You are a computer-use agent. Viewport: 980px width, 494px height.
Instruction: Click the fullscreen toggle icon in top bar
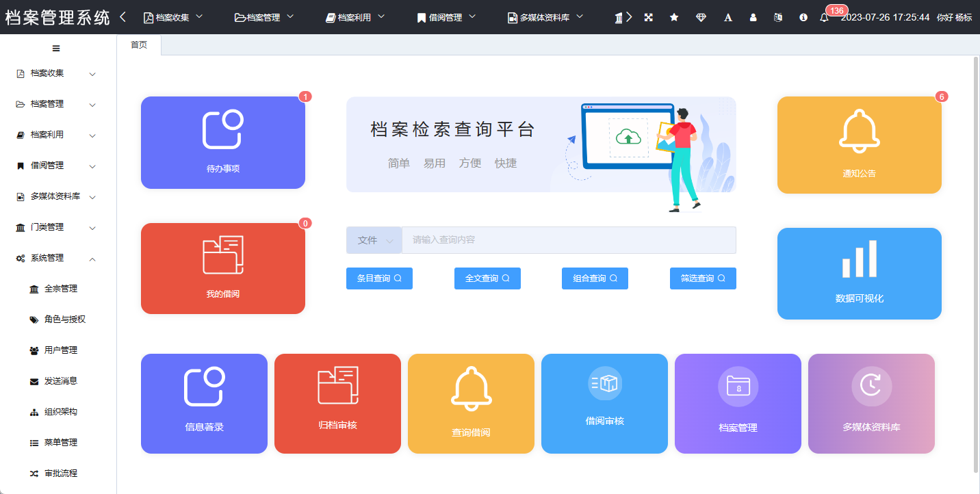click(648, 18)
